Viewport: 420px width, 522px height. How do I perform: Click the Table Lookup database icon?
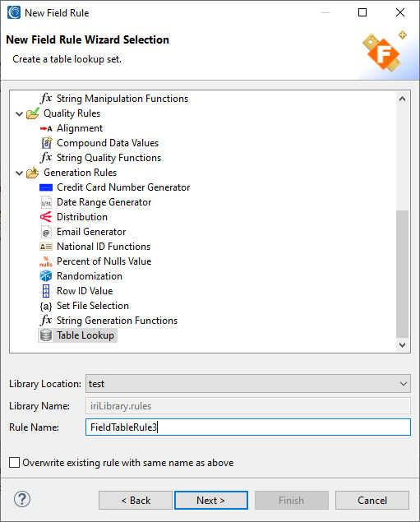(x=46, y=335)
